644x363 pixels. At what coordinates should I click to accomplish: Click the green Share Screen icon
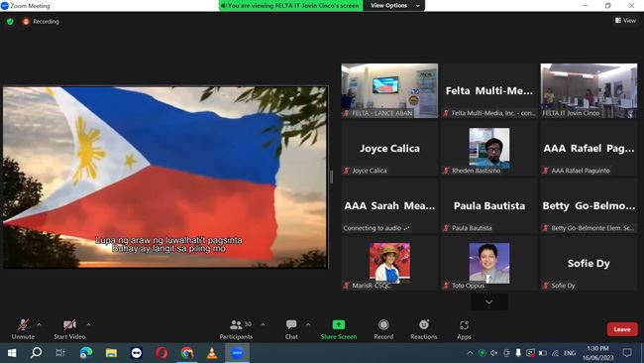(339, 324)
